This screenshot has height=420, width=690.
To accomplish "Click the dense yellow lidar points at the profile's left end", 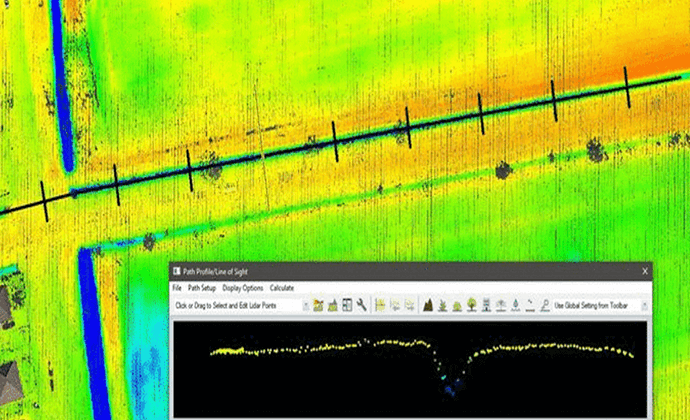I will point(227,351).
